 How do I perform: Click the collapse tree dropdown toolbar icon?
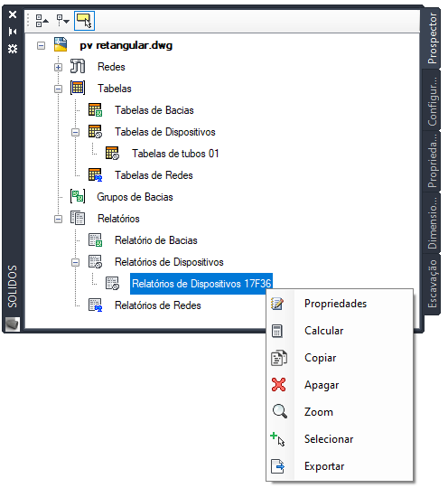(62, 21)
